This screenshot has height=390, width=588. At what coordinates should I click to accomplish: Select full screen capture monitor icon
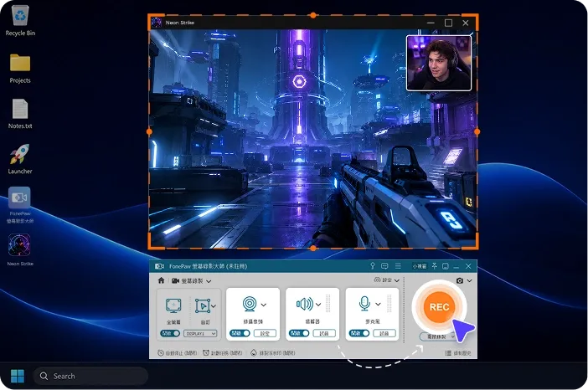(x=173, y=305)
